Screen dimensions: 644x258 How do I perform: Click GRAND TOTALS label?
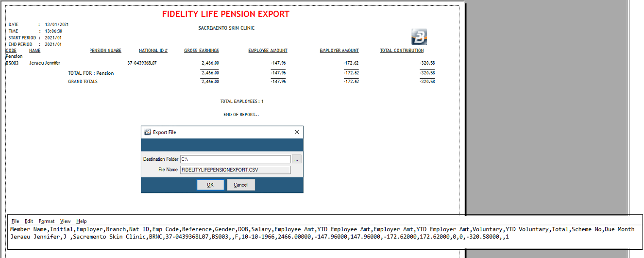click(83, 82)
